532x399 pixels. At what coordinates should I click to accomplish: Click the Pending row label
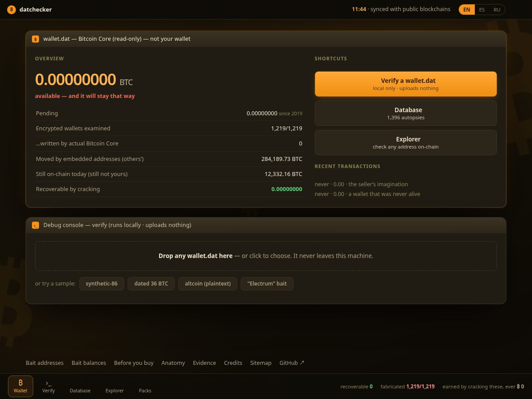point(47,113)
